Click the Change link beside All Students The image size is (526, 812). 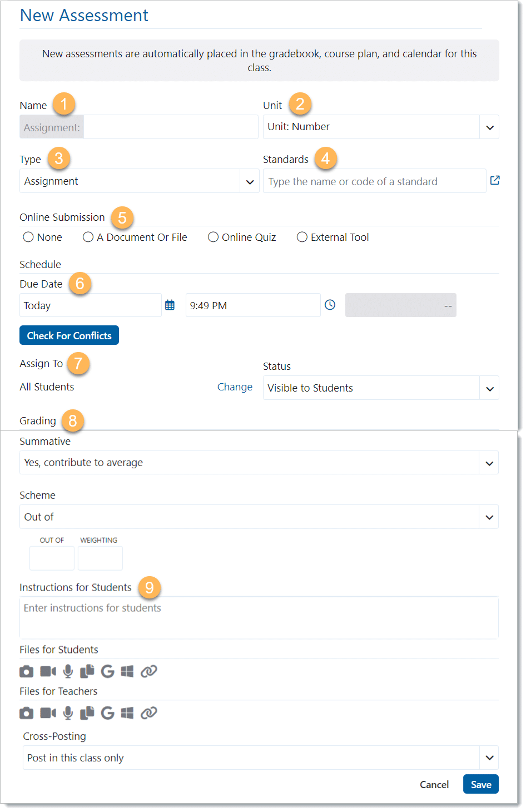[235, 387]
